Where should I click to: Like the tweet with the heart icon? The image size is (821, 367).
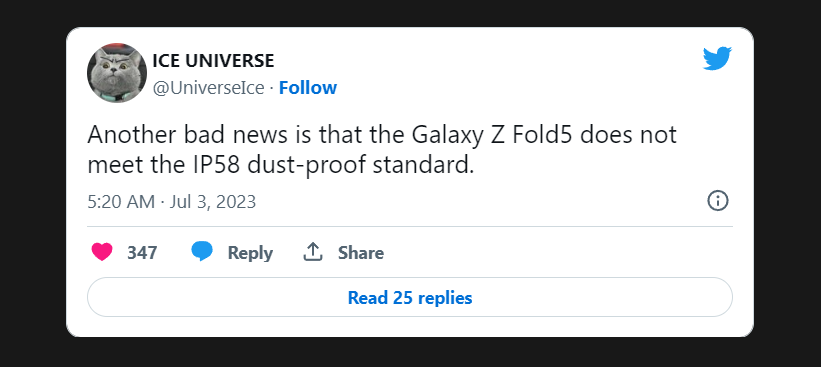point(102,252)
